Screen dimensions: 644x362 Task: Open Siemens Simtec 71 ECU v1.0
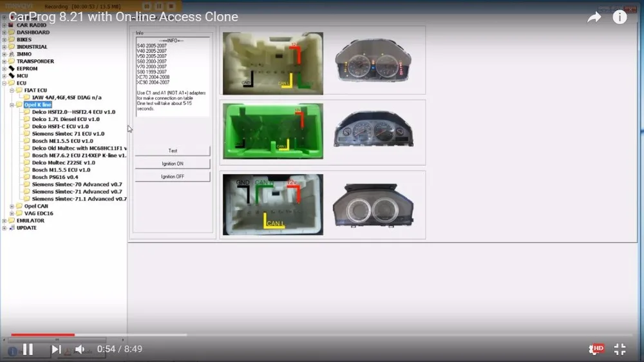pyautogui.click(x=68, y=133)
